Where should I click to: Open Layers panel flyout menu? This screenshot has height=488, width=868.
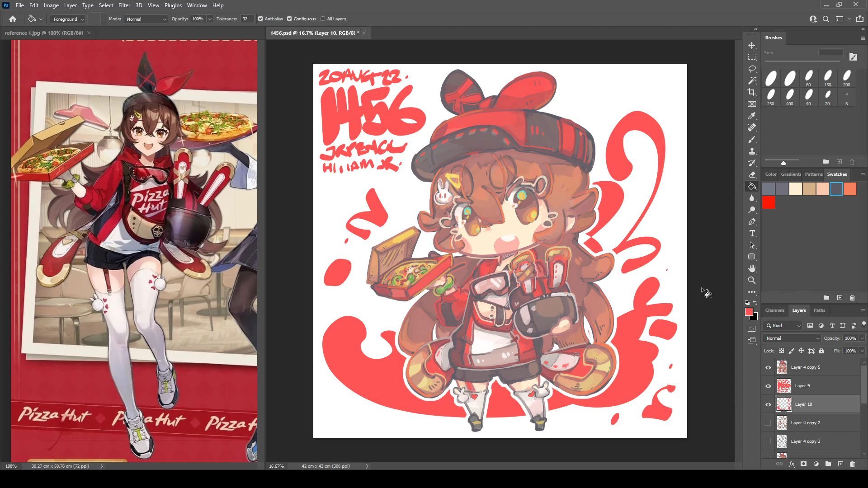pyautogui.click(x=863, y=310)
